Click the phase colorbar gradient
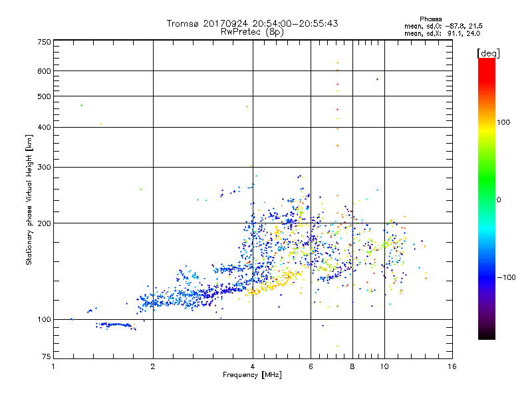Image resolution: width=532 pixels, height=399 pixels. point(487,198)
